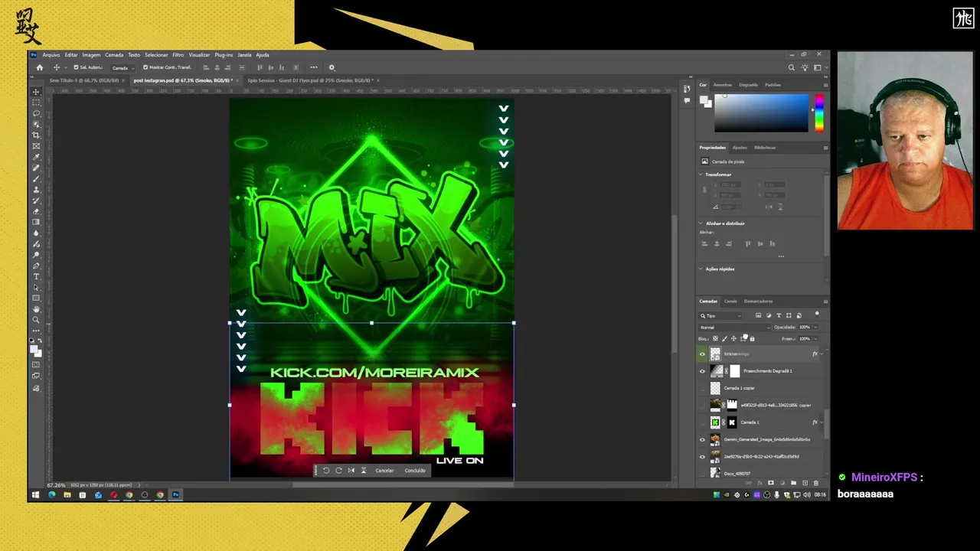This screenshot has height=551, width=980.
Task: Select the Frame tool
Action: pos(36,146)
